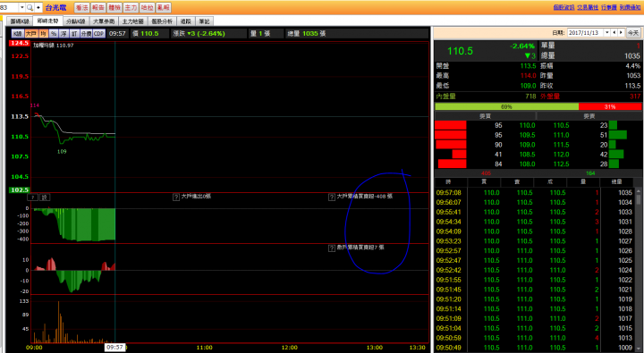Click the 時 column header in trade list
644x353 pixels.
451,181
